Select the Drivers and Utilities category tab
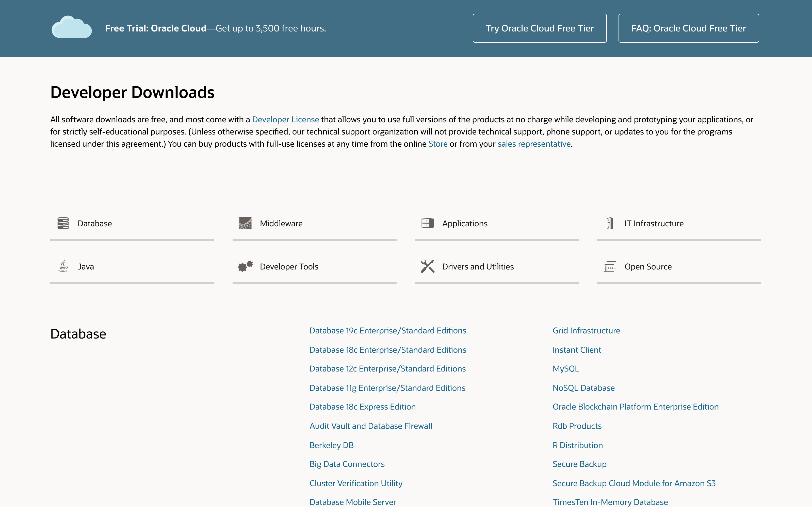 (497, 267)
